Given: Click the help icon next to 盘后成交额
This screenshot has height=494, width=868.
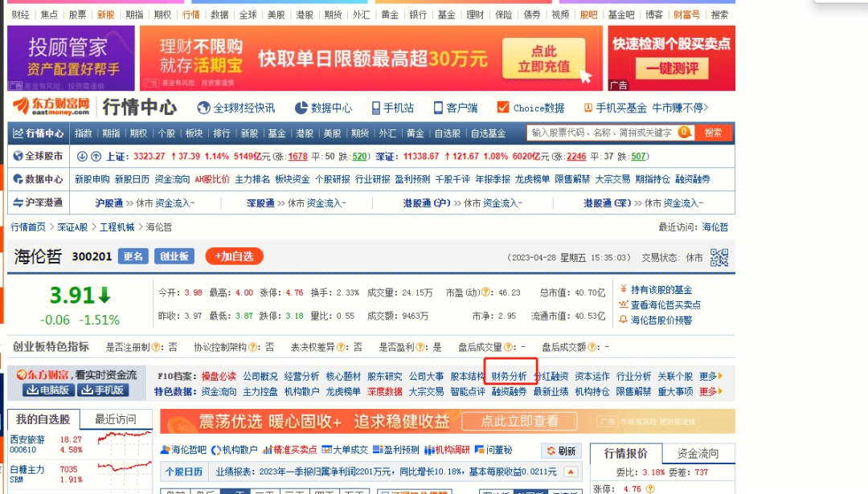Looking at the screenshot, I should 592,347.
